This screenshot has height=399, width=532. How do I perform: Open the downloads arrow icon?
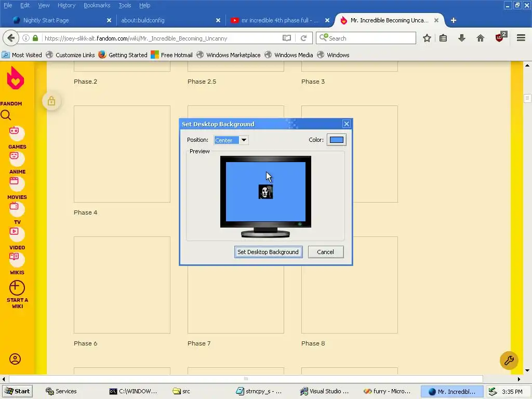coord(461,38)
